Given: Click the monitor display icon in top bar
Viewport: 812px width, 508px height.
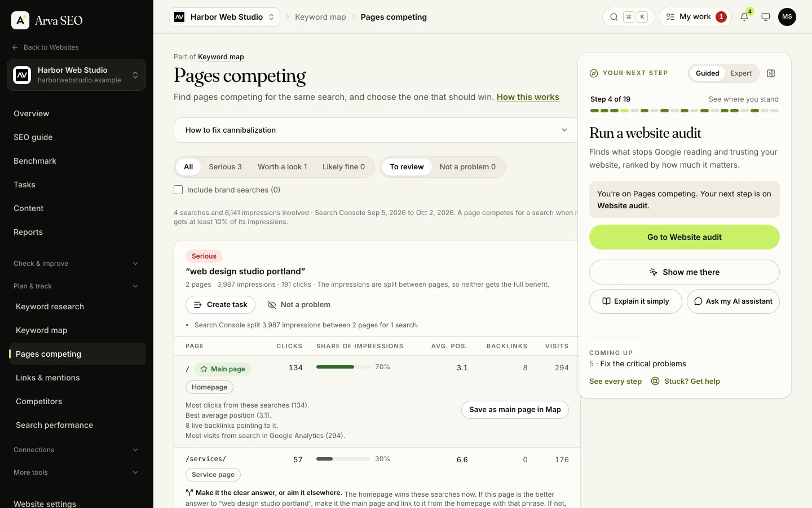Looking at the screenshot, I should [x=766, y=17].
